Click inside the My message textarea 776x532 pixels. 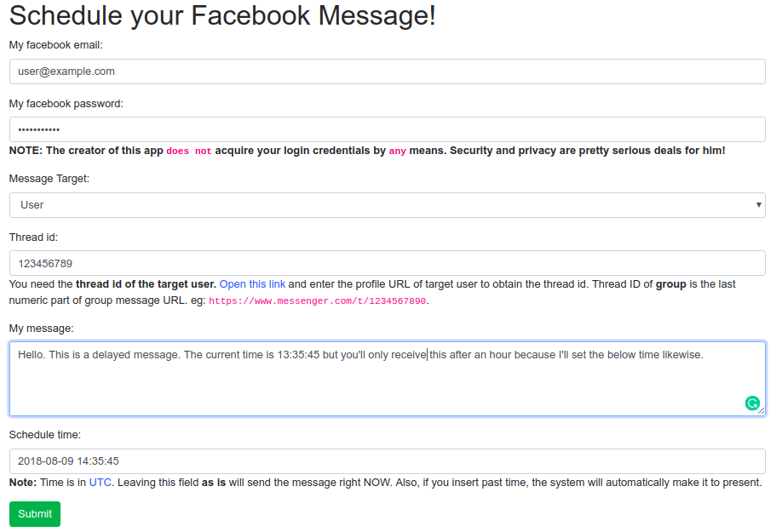pyautogui.click(x=387, y=379)
